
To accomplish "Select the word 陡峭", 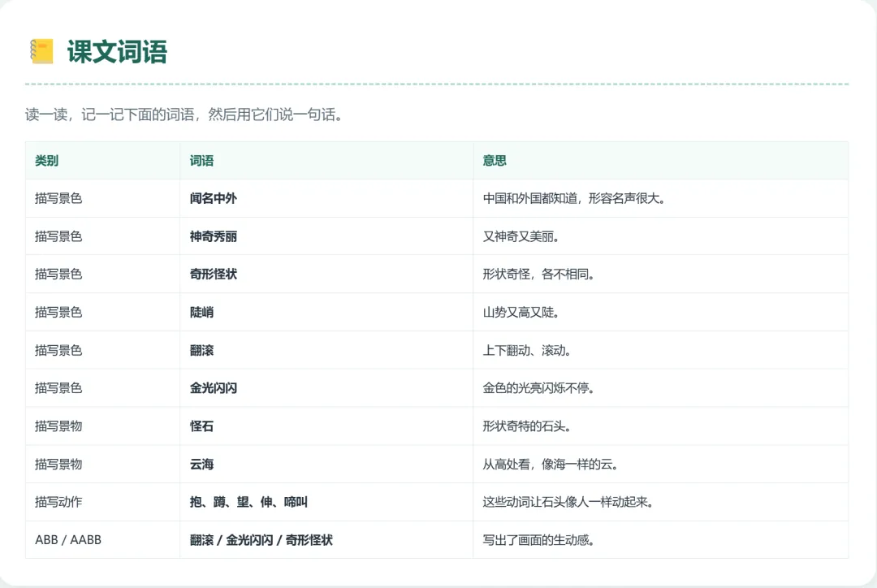I will click(x=201, y=312).
